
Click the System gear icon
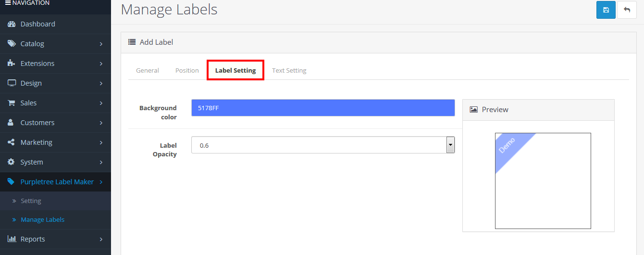(12, 162)
